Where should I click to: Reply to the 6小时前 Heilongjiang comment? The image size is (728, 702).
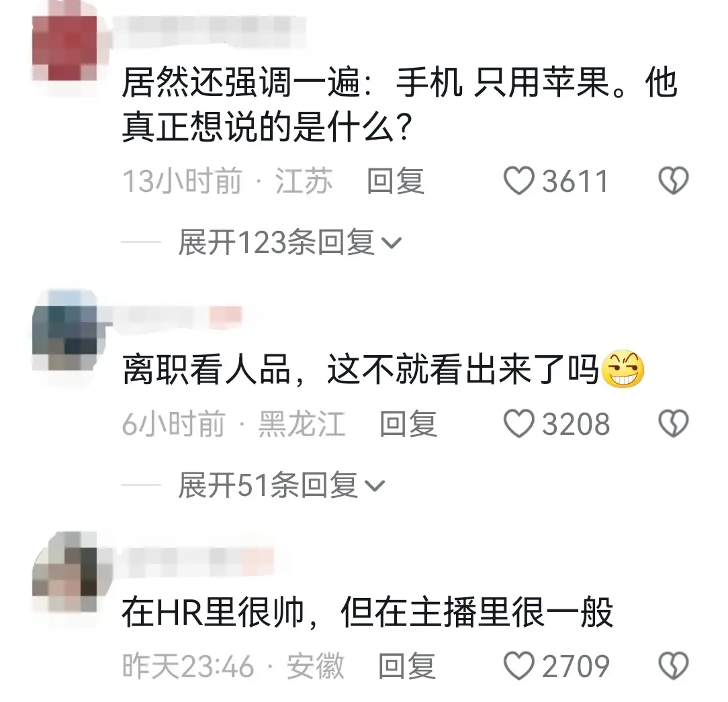408,423
